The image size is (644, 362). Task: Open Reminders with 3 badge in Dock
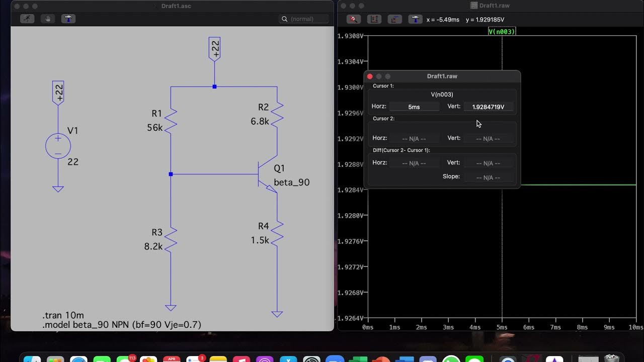[195, 359]
